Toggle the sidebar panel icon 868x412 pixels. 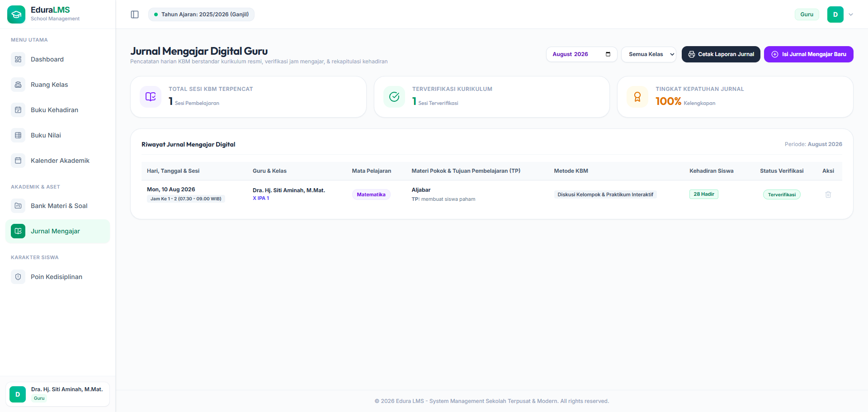coord(135,14)
